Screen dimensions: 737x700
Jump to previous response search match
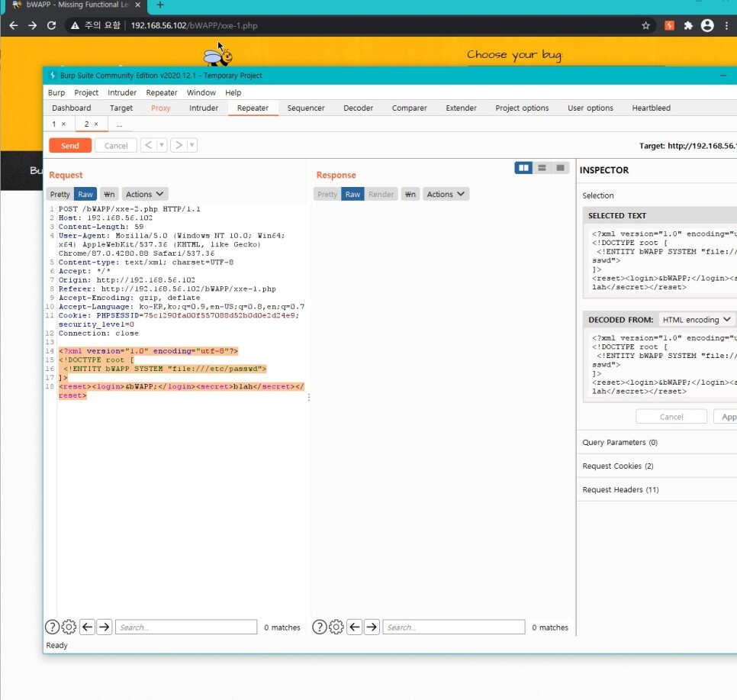[355, 627]
